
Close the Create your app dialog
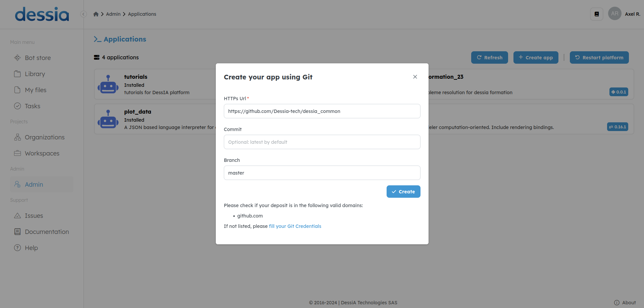click(415, 77)
